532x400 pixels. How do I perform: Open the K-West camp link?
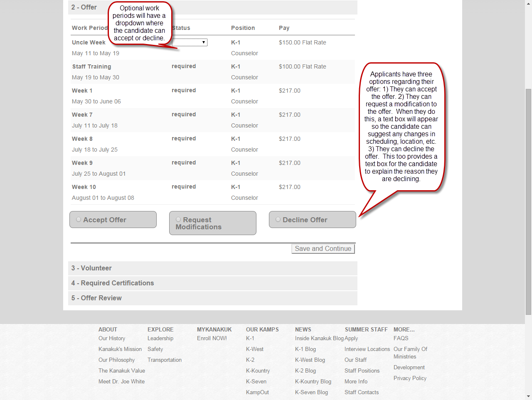(x=255, y=349)
